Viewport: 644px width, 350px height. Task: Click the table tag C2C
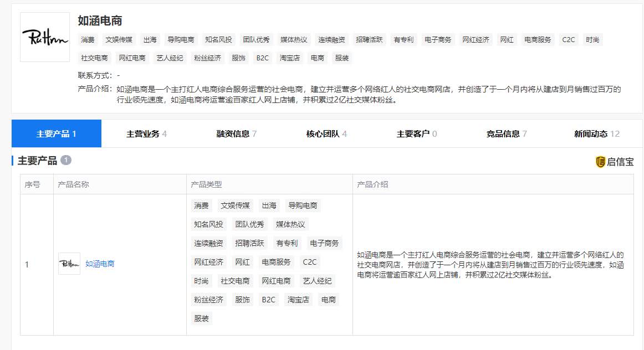point(310,262)
